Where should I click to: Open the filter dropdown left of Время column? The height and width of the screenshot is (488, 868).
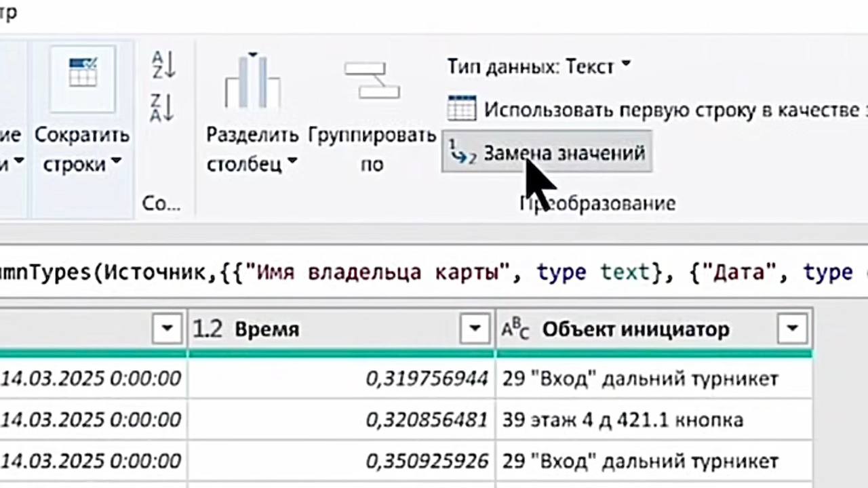[x=167, y=329]
